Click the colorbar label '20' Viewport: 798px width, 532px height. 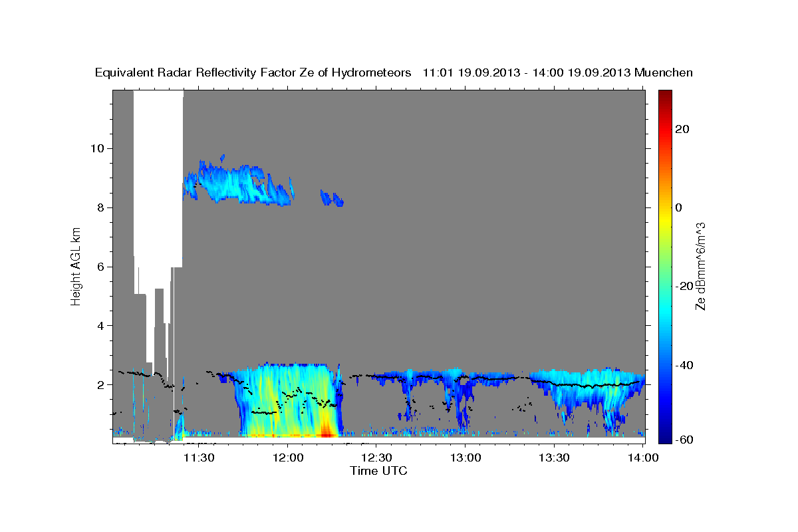(682, 129)
